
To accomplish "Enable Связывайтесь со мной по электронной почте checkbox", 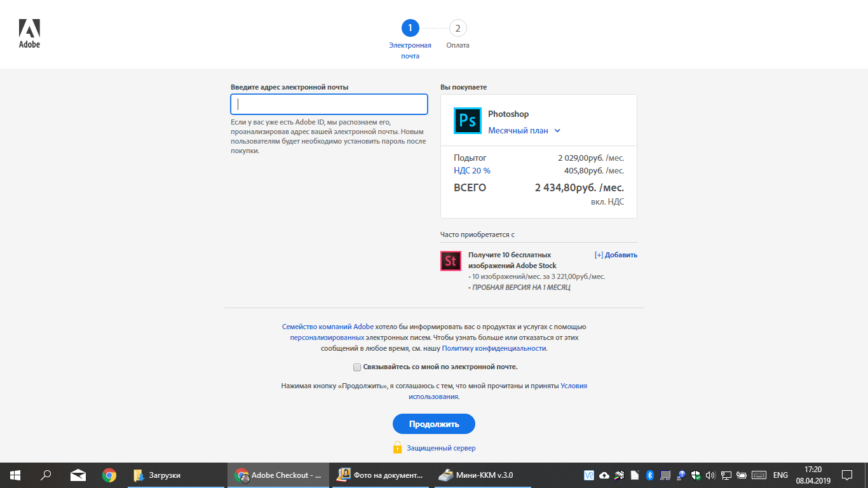I will point(357,367).
